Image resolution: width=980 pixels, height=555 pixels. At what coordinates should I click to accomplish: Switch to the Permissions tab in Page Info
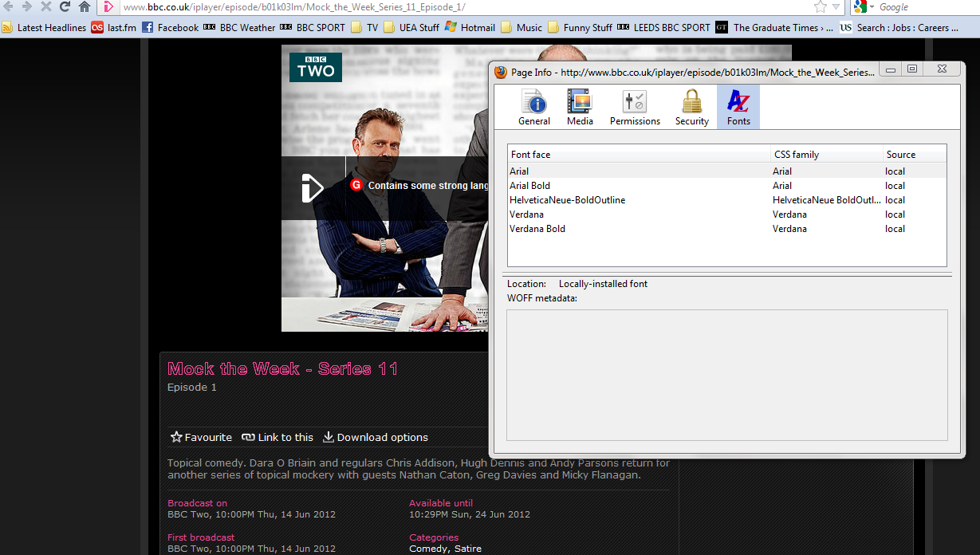tap(635, 107)
